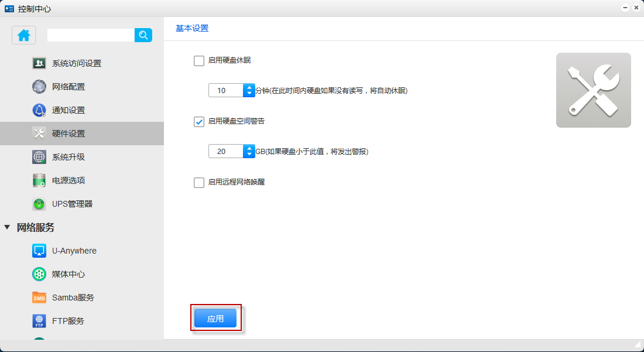Tick the 启用远程网络唤醒 checkbox
Viewport: 644px width, 352px height.
199,182
